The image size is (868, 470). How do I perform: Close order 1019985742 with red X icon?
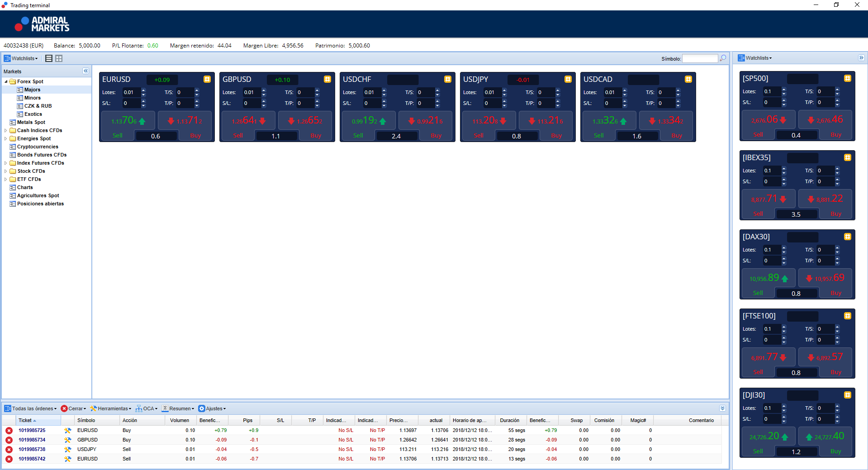[9, 459]
